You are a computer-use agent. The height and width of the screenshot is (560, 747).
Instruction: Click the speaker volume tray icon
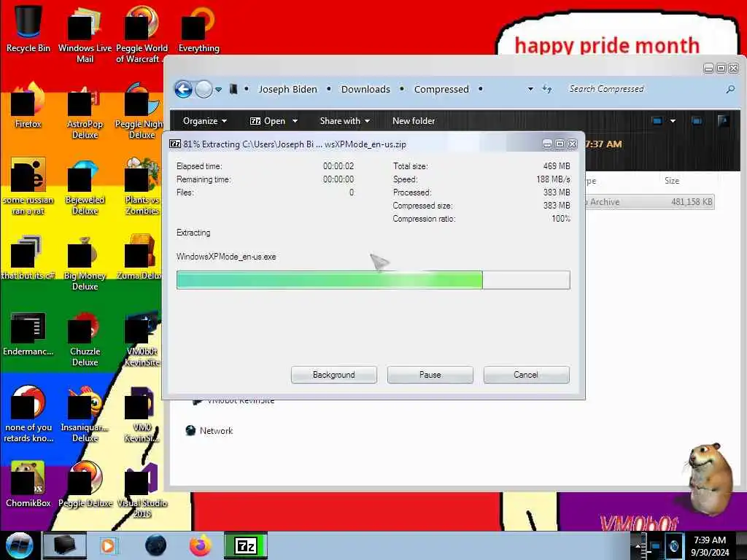coord(673,545)
